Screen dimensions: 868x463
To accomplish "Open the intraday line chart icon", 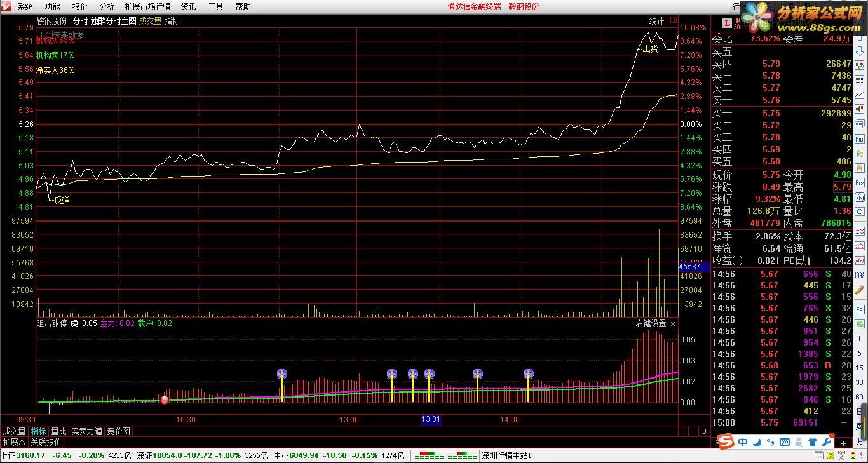I will 860,94.
